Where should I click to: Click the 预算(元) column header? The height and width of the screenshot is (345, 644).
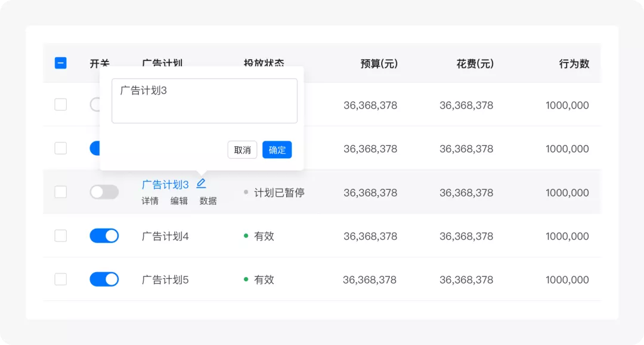(x=379, y=64)
